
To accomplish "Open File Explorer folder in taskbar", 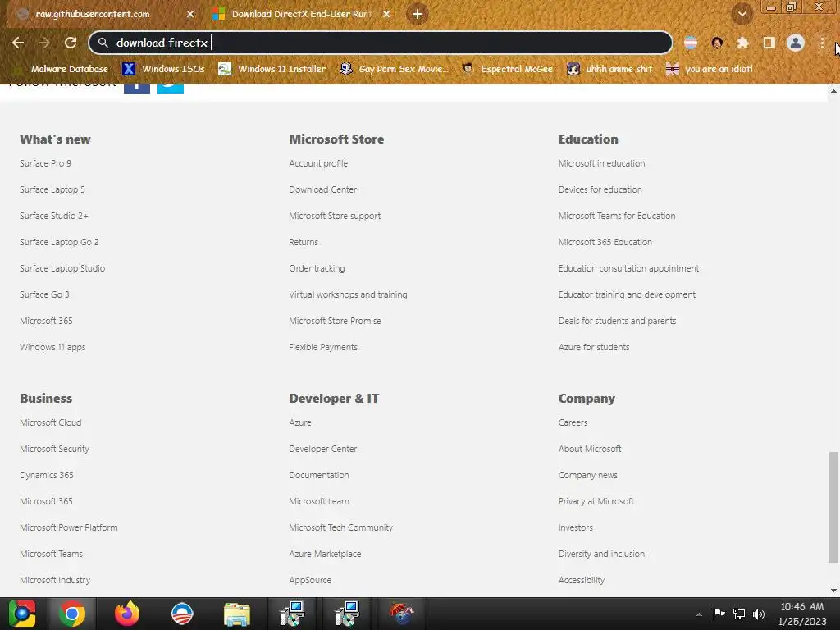I will 237,614.
